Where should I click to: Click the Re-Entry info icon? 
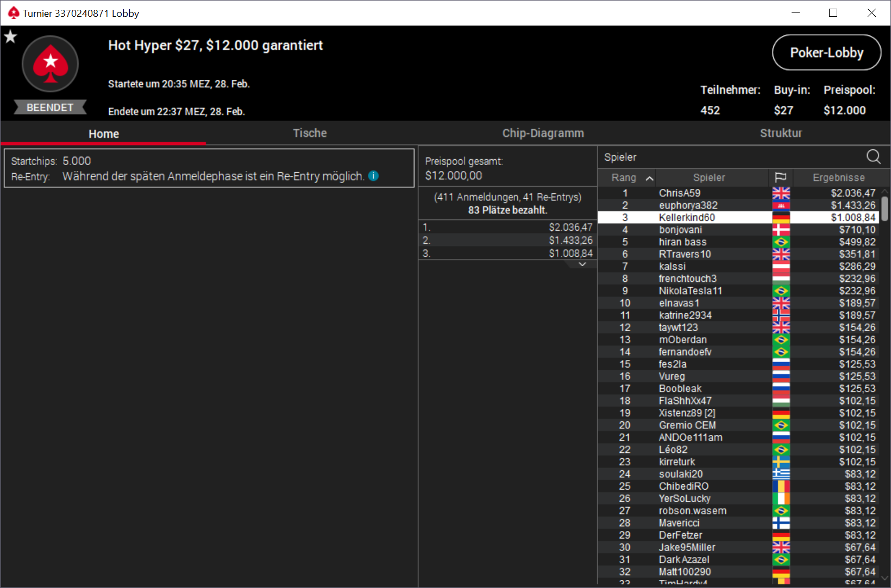pos(373,176)
